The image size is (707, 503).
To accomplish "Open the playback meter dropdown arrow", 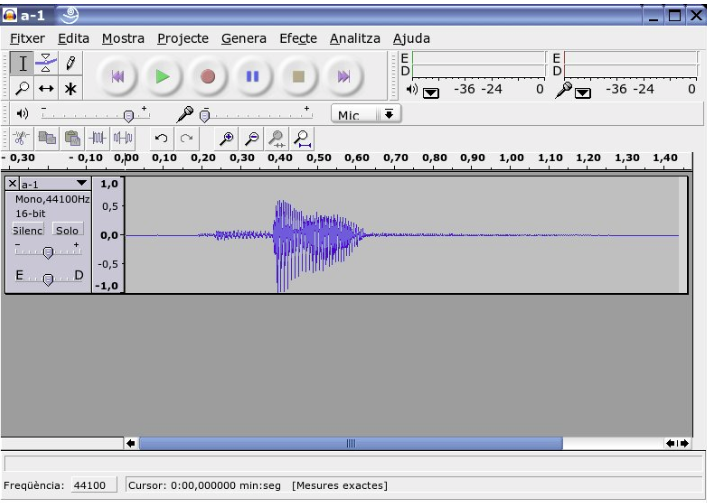I will (431, 93).
